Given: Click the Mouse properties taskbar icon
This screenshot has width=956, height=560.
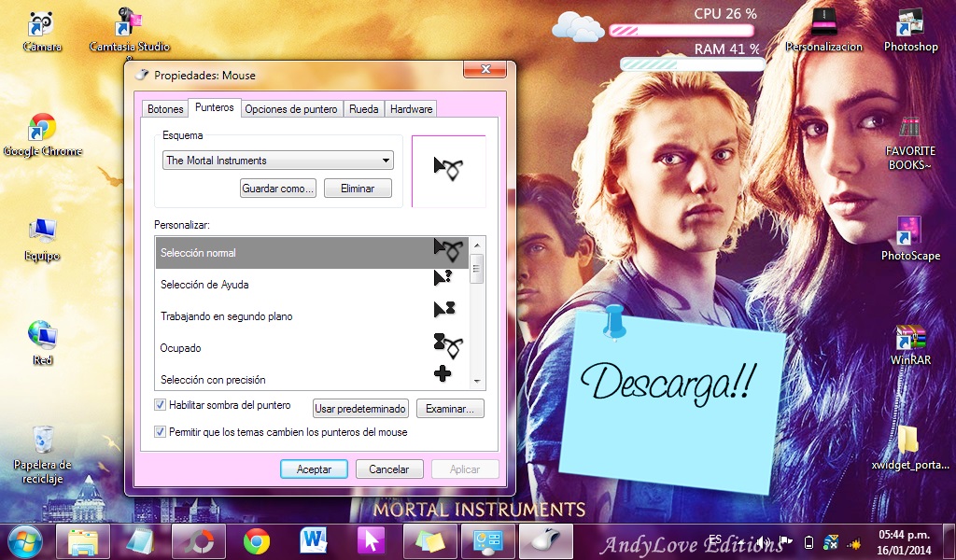Looking at the screenshot, I should (x=545, y=541).
